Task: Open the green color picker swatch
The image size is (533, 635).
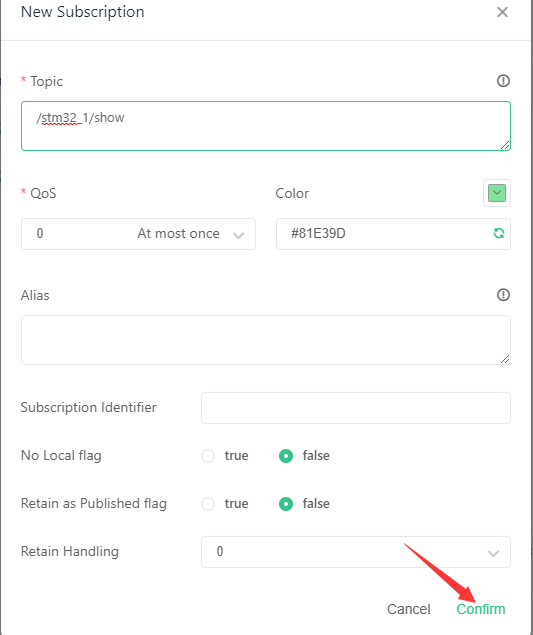Action: coord(497,193)
